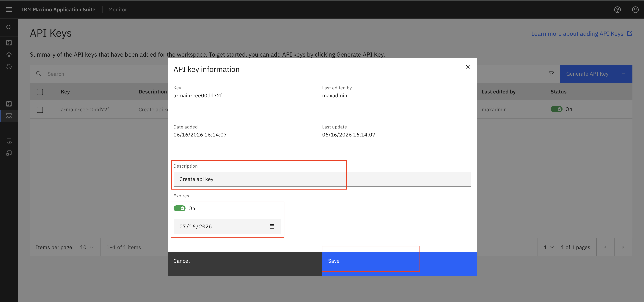644x302 pixels.
Task: Click the Status column header
Action: coord(558,92)
